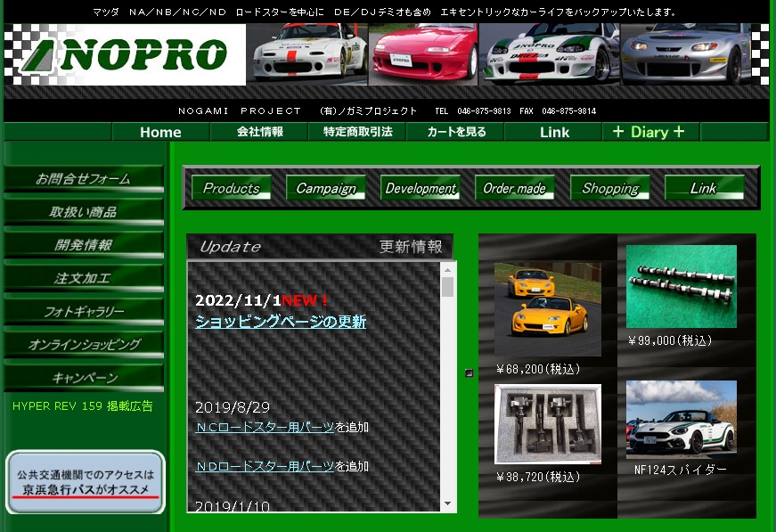776x532 pixels.
Task: Click the TEL 046-875-9813 text
Action: pos(472,110)
